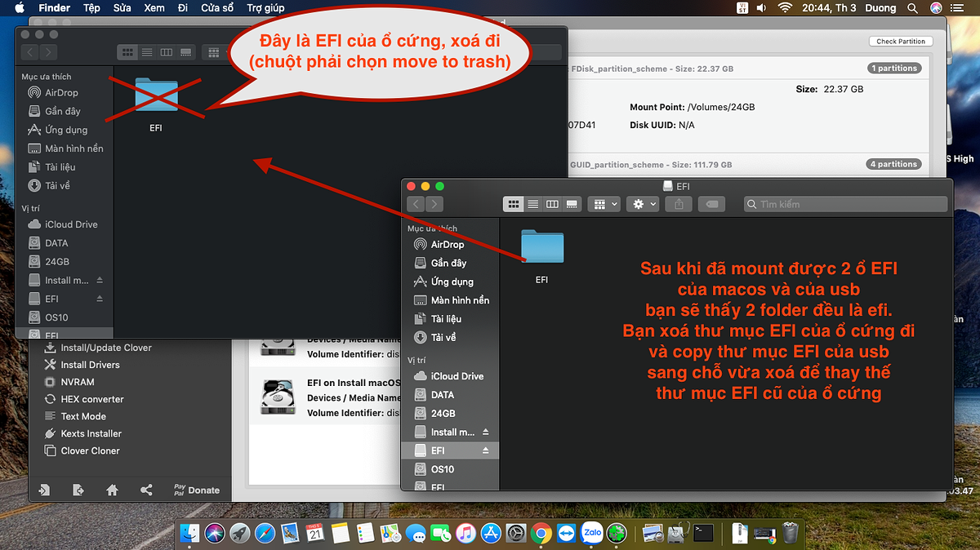Switch rear Finder window to gallery view
The image size is (980, 550).
(185, 52)
